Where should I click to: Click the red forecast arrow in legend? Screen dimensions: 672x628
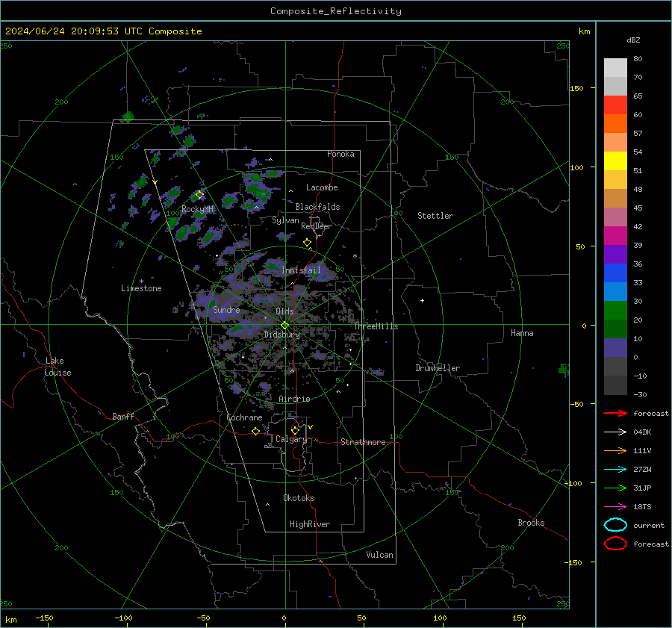[615, 413]
